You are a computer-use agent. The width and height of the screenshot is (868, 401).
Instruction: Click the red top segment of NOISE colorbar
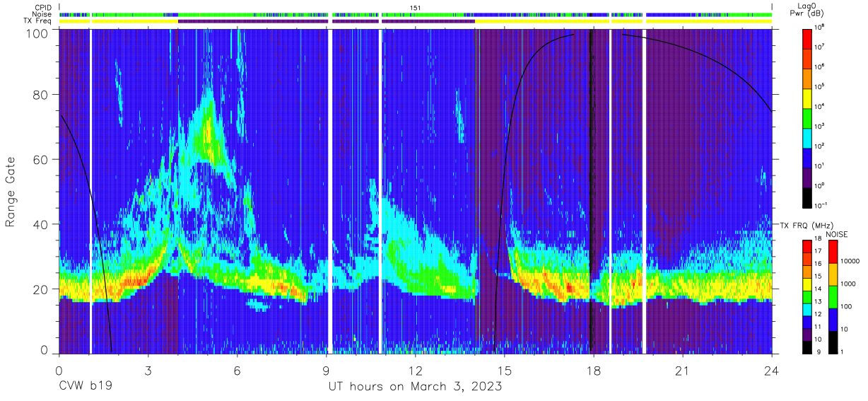833,252
